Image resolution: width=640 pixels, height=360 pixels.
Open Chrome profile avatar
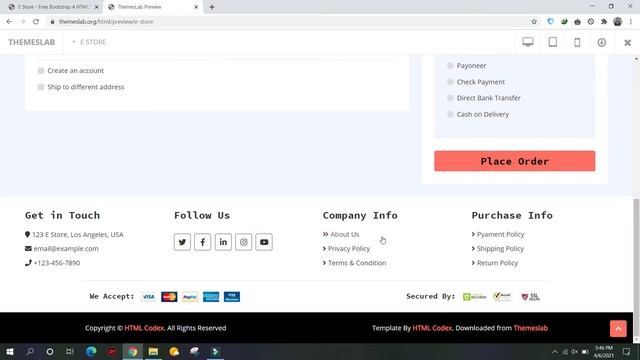[618, 22]
